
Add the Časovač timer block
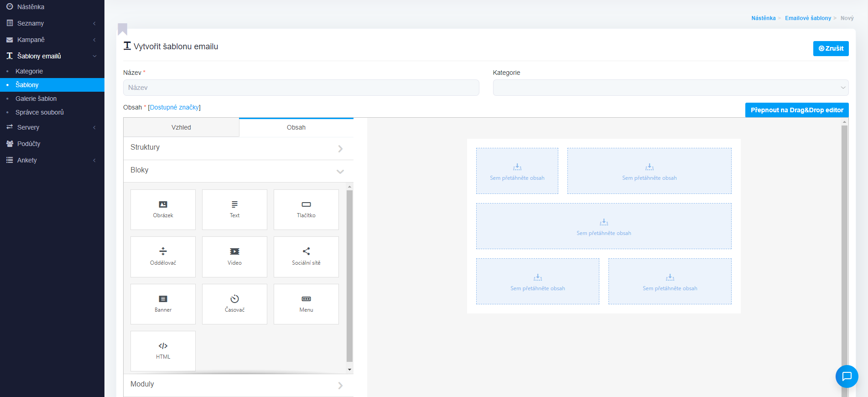tap(234, 304)
